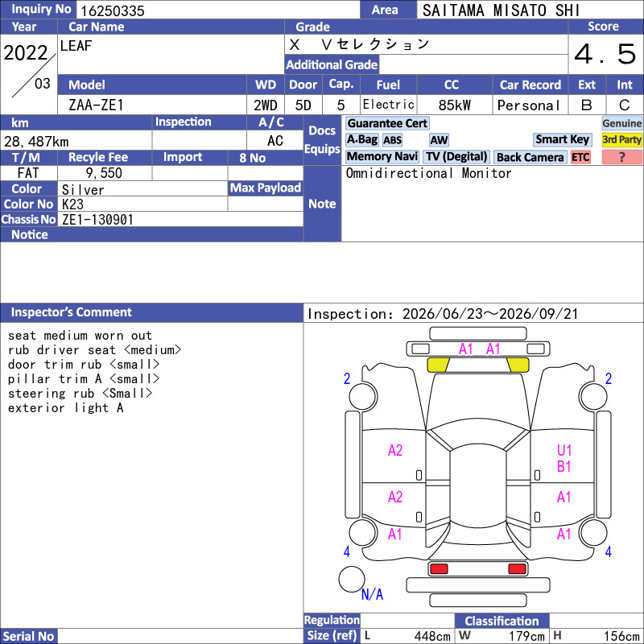This screenshot has height=644, width=644.
Task: Select the red ETC badge
Action: tap(580, 157)
